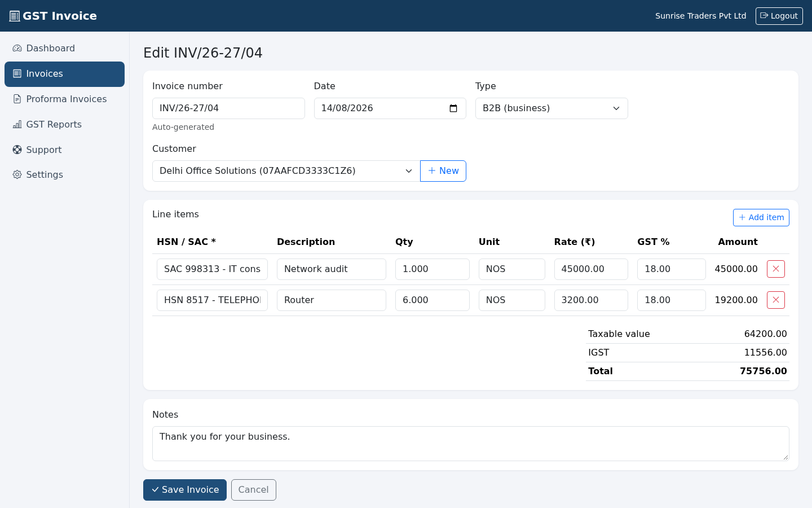This screenshot has height=508, width=812.
Task: Click the Date input field
Action: click(x=390, y=108)
